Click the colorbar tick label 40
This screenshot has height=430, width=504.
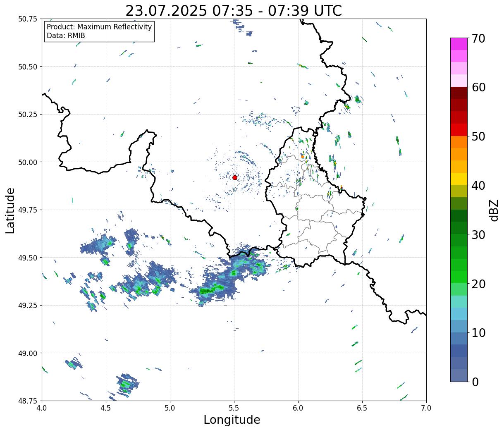pyautogui.click(x=478, y=186)
